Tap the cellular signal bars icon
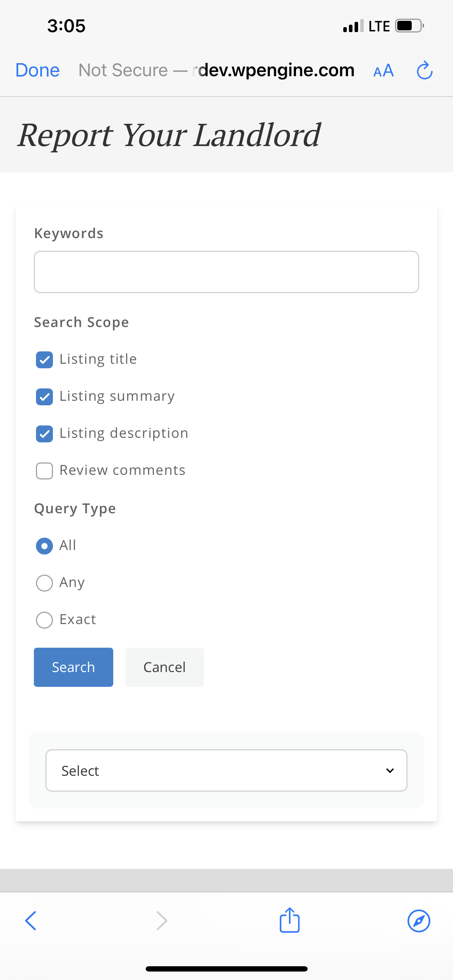The image size is (453, 980). (354, 26)
